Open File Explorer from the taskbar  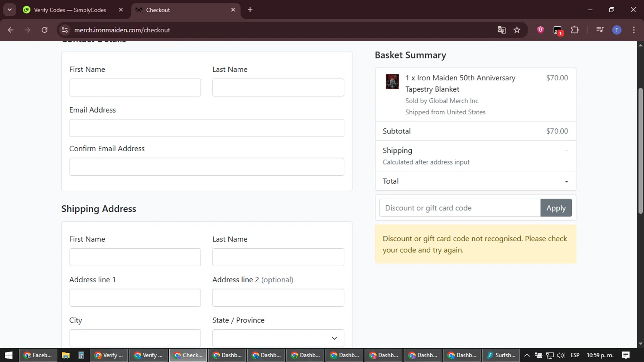66,355
